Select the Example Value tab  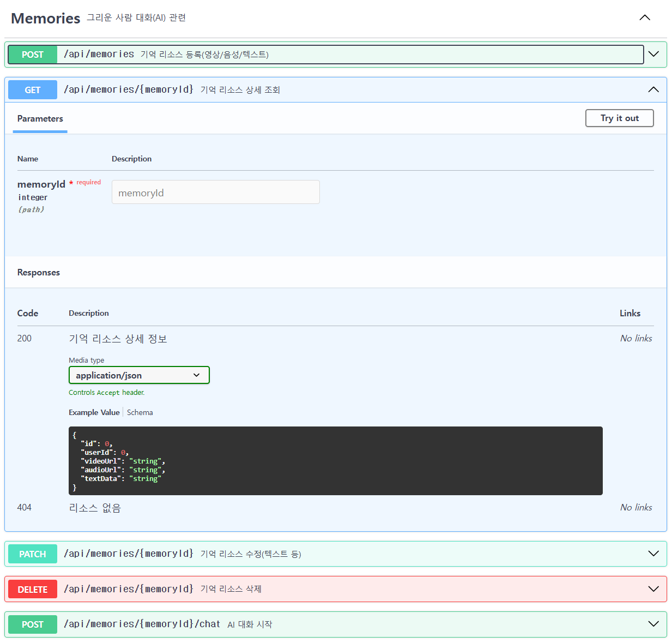[x=94, y=412]
